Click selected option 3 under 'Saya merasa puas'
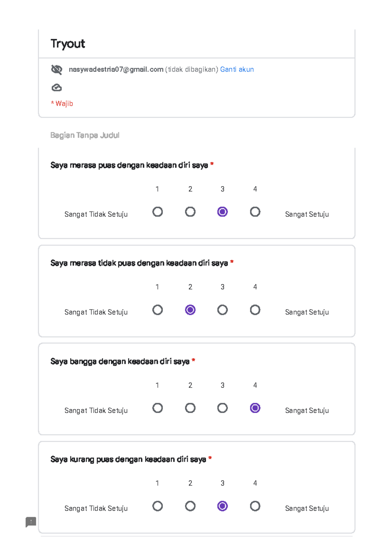 222,212
